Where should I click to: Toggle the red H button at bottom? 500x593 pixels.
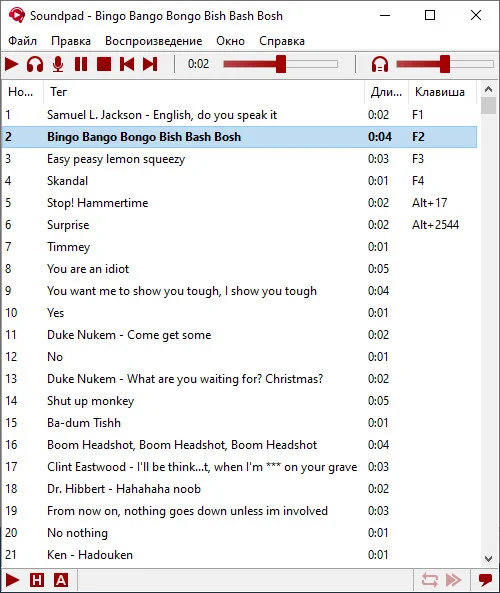coord(37,580)
